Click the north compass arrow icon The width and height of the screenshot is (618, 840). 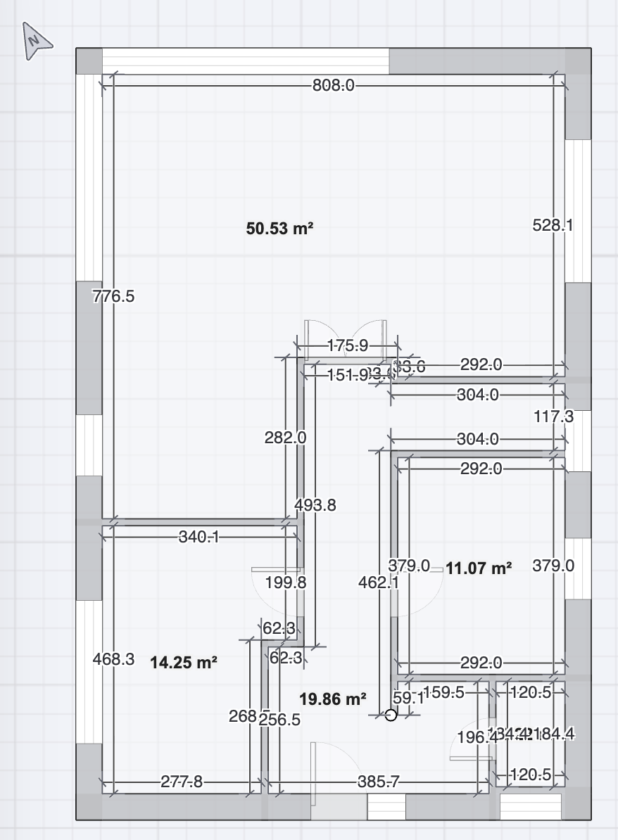click(x=37, y=41)
